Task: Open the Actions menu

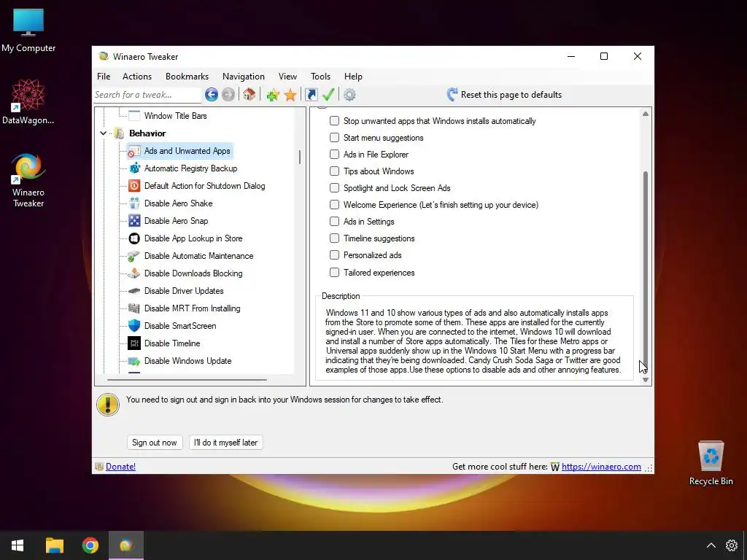Action: tap(137, 76)
